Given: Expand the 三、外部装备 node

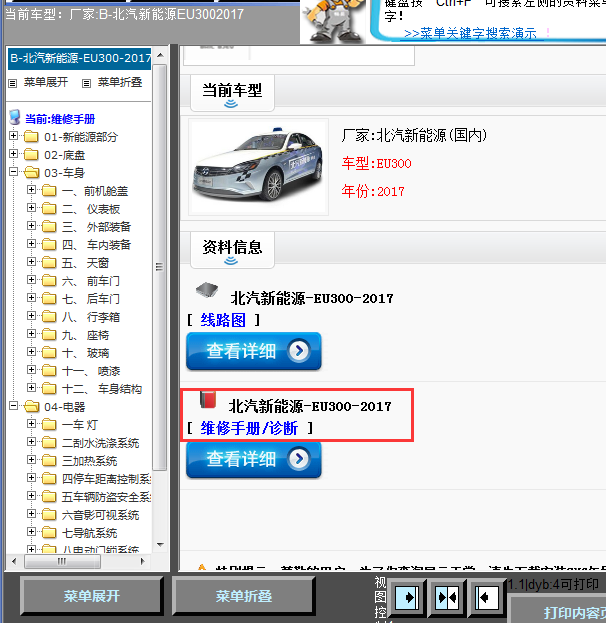Looking at the screenshot, I should [x=31, y=226].
